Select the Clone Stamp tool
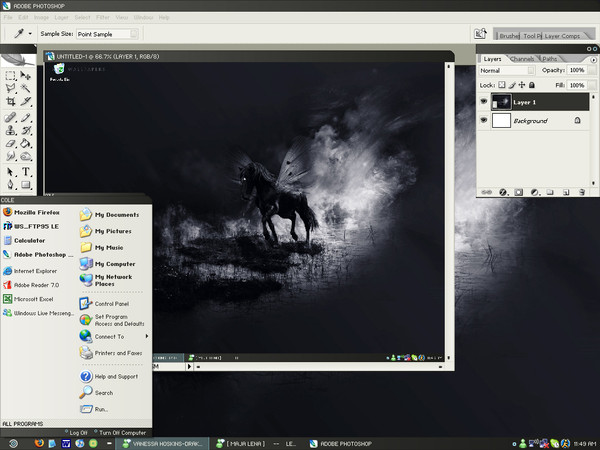 [x=10, y=130]
